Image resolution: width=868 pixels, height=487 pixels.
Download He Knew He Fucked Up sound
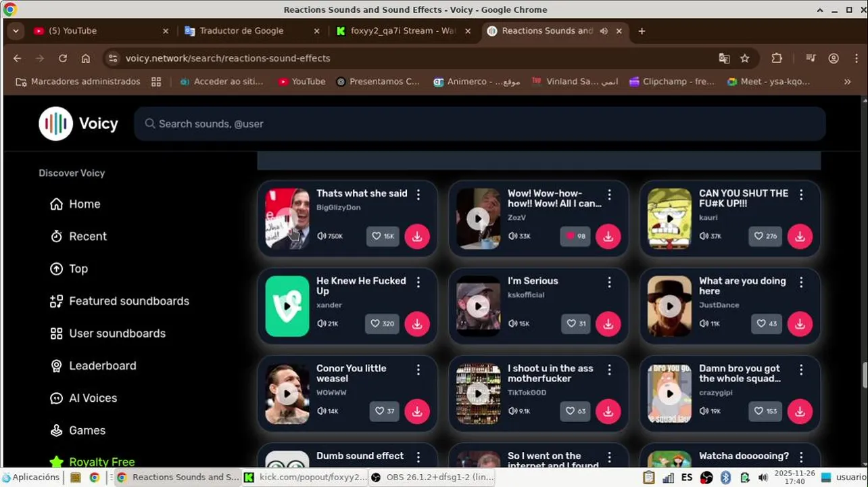[417, 323]
